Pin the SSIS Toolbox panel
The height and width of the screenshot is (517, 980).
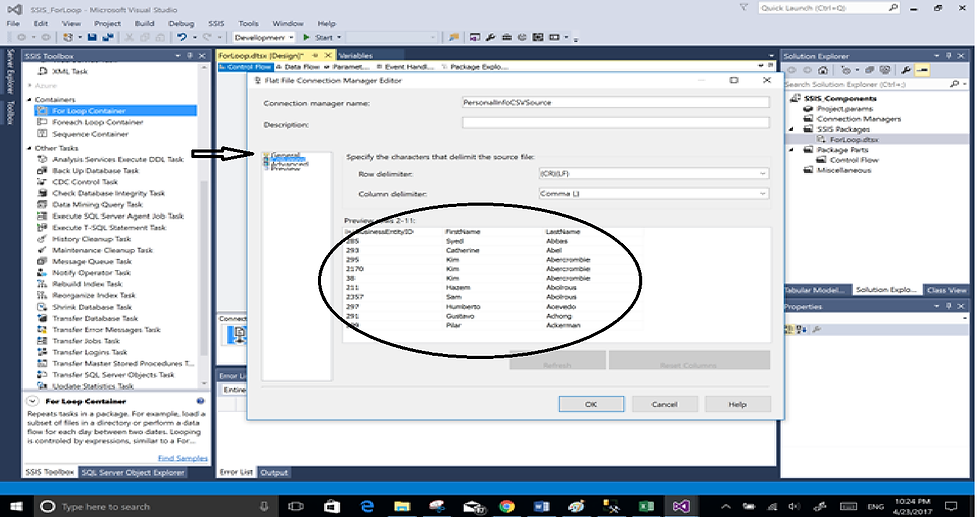tap(189, 56)
